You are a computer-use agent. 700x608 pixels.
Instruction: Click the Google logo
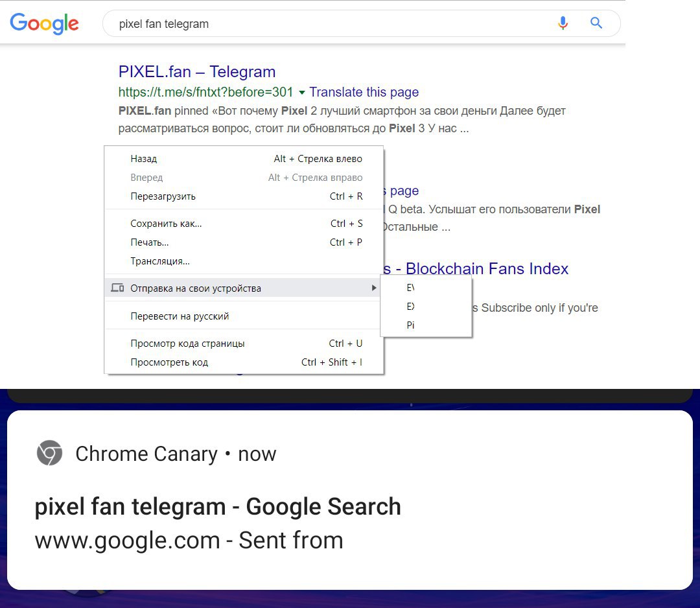tap(44, 23)
